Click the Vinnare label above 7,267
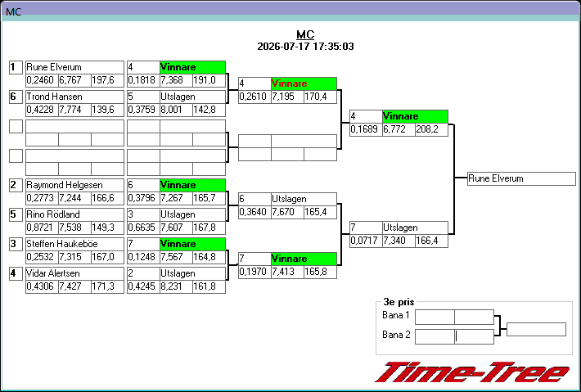 pyautogui.click(x=192, y=185)
